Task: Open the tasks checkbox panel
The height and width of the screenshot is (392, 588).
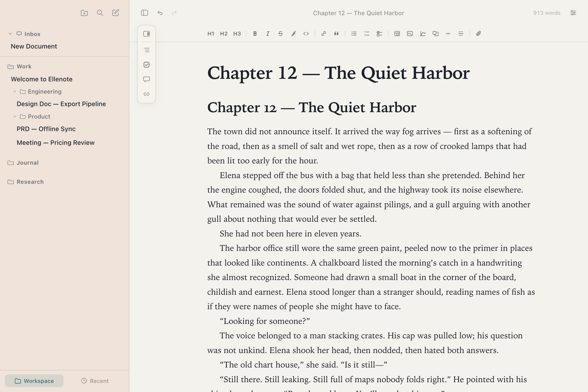Action: pyautogui.click(x=147, y=65)
